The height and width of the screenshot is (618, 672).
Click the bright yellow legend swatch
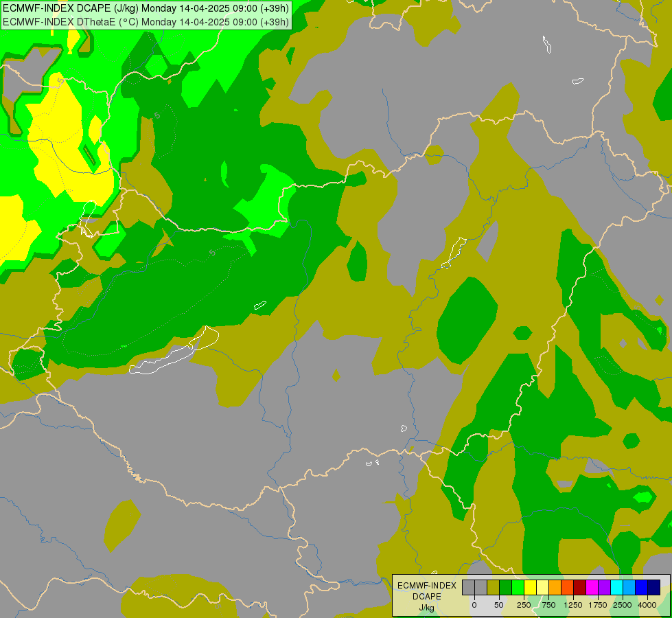(x=531, y=587)
